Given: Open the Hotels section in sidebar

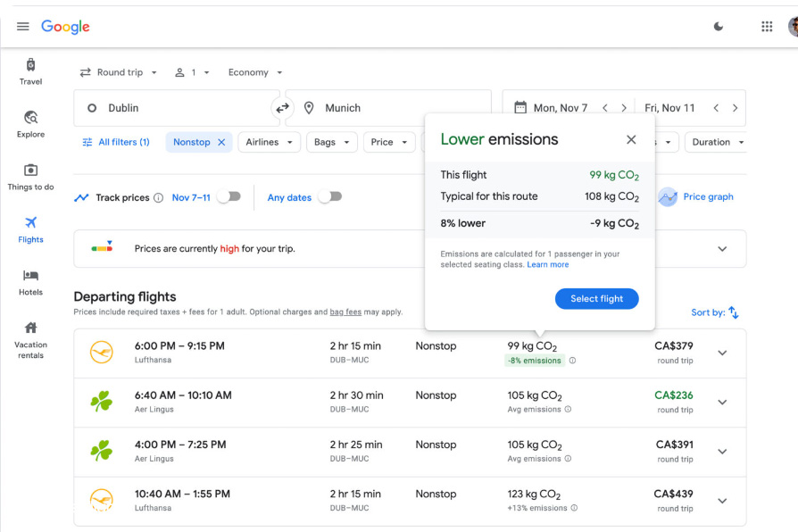Looking at the screenshot, I should click(30, 283).
